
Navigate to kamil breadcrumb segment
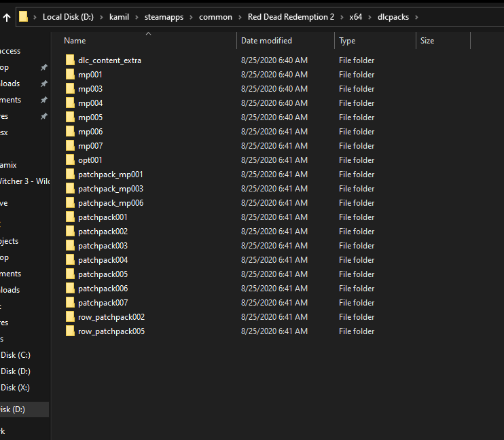tap(119, 17)
